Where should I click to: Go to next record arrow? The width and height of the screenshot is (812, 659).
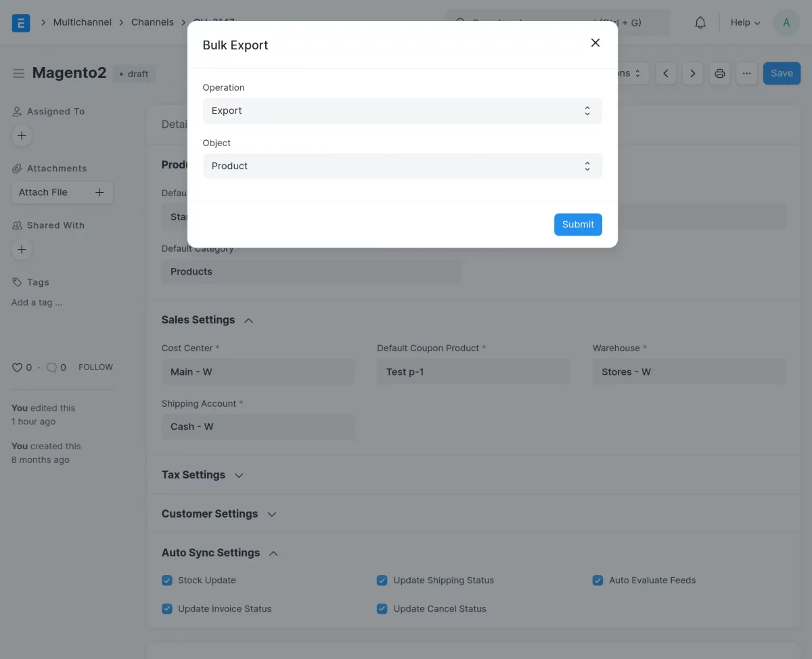pyautogui.click(x=692, y=73)
